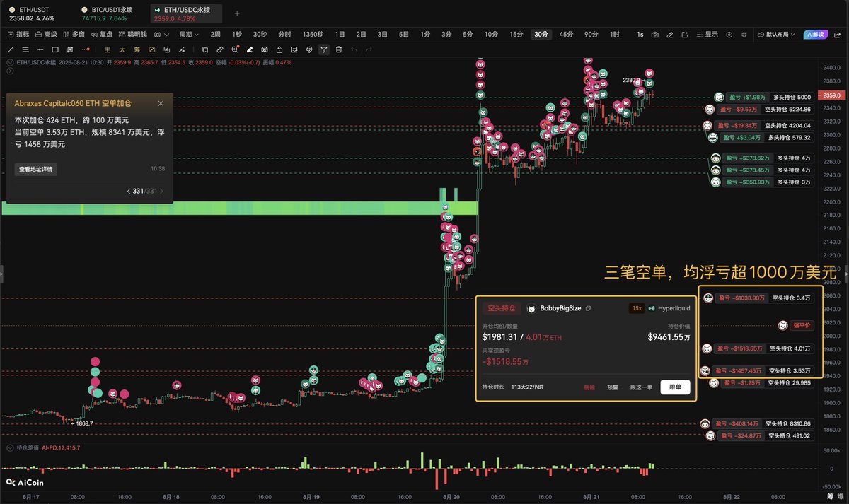Viewport: 849px width, 504px height.
Task: Expand the 周期 period dropdown
Action: 189,34
